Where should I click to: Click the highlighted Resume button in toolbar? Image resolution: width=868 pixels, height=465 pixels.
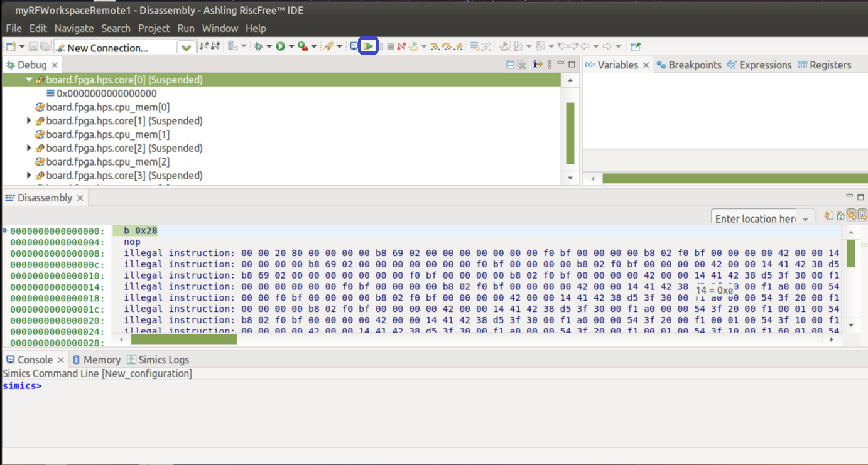click(x=368, y=46)
